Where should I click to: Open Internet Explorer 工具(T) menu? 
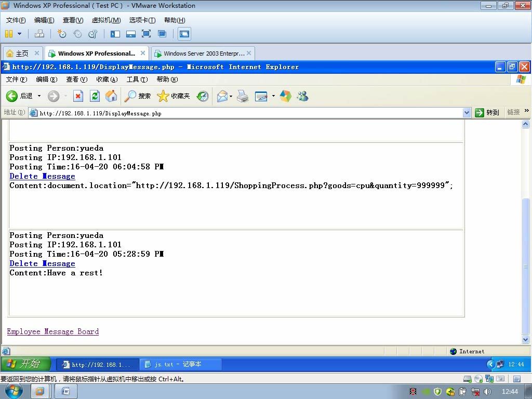(x=137, y=79)
